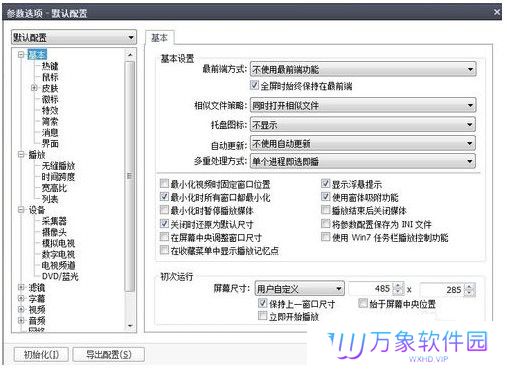This screenshot has height=371, width=507.
Task: Open the 托盘图标 dropdown
Action: [363, 125]
